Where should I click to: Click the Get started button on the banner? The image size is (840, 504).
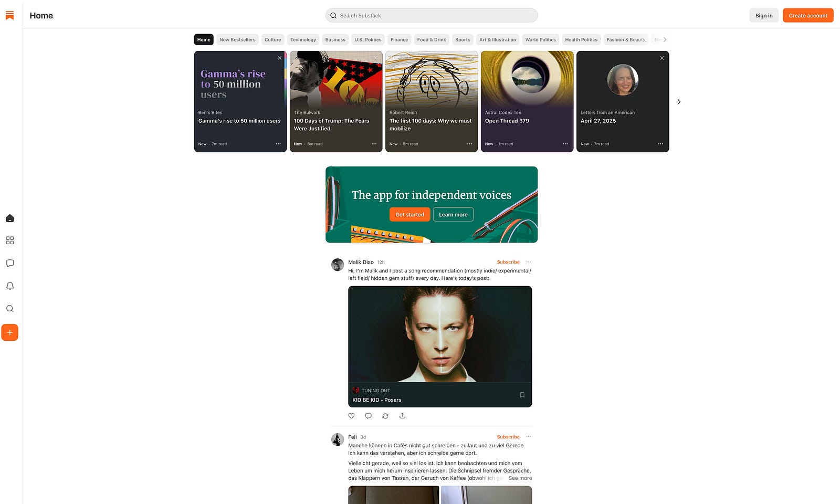tap(409, 214)
